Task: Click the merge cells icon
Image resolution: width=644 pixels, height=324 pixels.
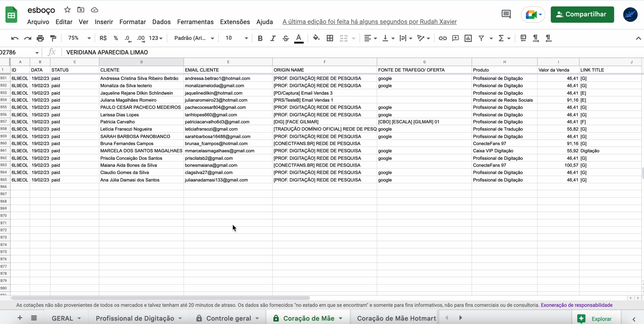Action: click(x=344, y=38)
